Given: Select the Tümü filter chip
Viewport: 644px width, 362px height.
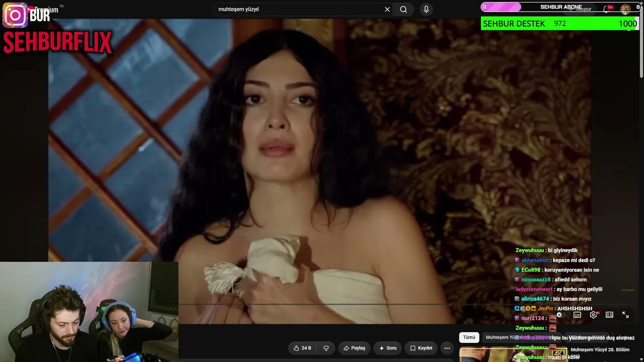Looking at the screenshot, I should coord(469,337).
